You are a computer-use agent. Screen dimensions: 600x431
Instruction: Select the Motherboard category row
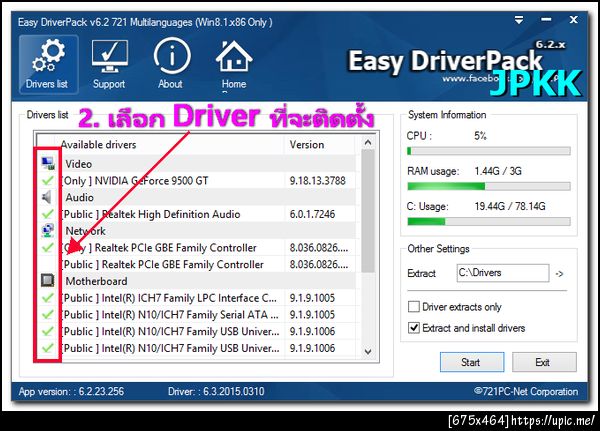click(x=196, y=281)
